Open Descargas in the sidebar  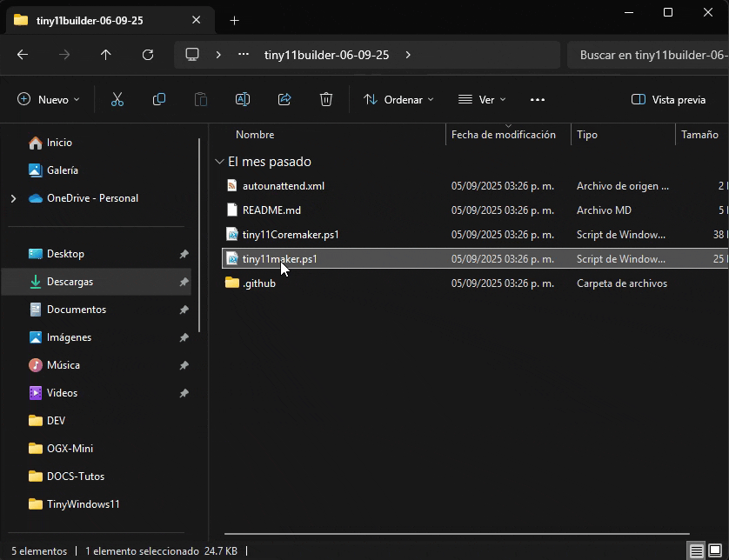click(70, 282)
